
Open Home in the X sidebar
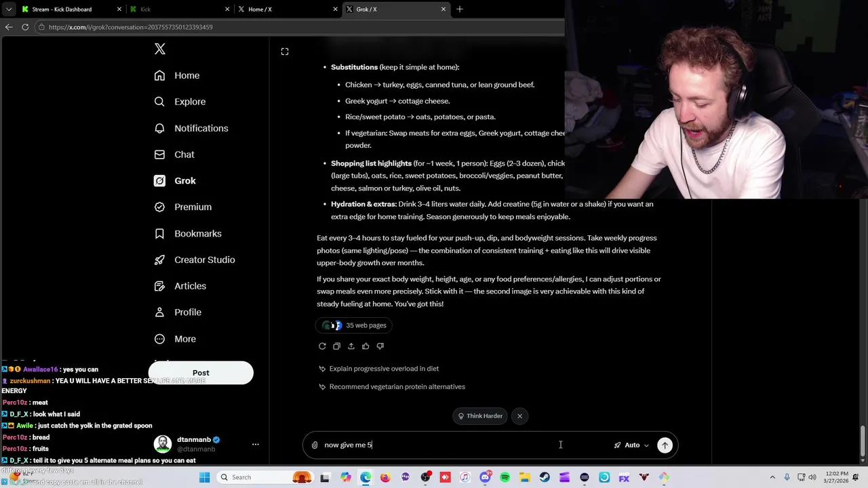click(177, 75)
